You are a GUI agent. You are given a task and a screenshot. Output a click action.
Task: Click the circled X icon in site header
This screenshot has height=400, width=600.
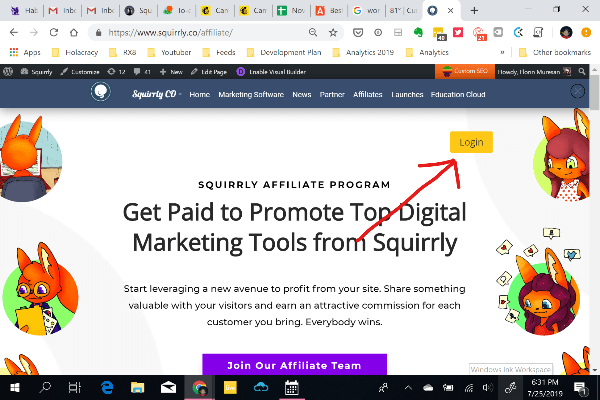click(577, 91)
